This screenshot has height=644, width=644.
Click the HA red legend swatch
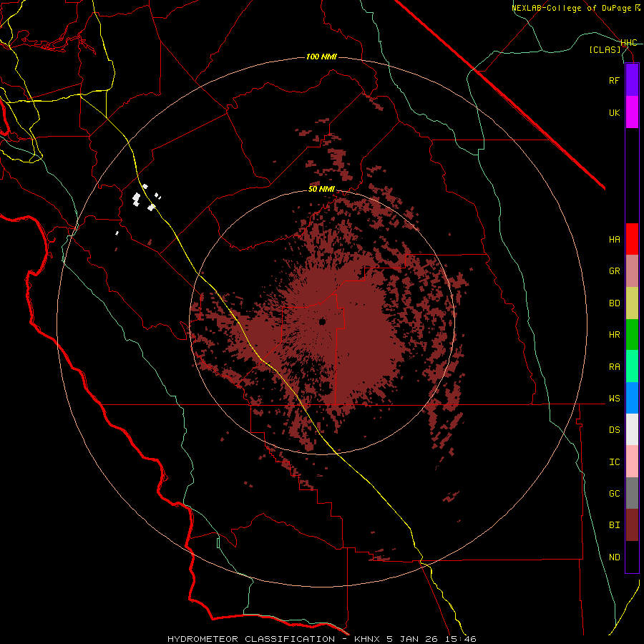[x=632, y=239]
